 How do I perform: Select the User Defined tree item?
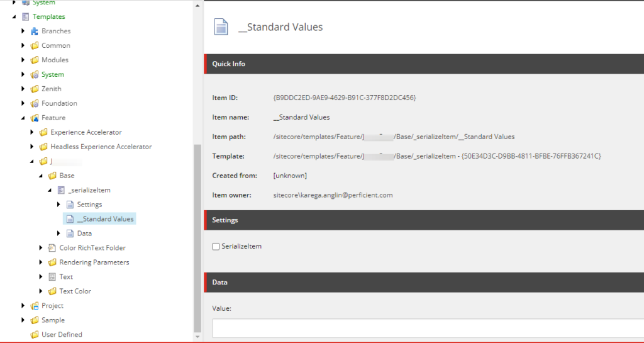point(62,335)
